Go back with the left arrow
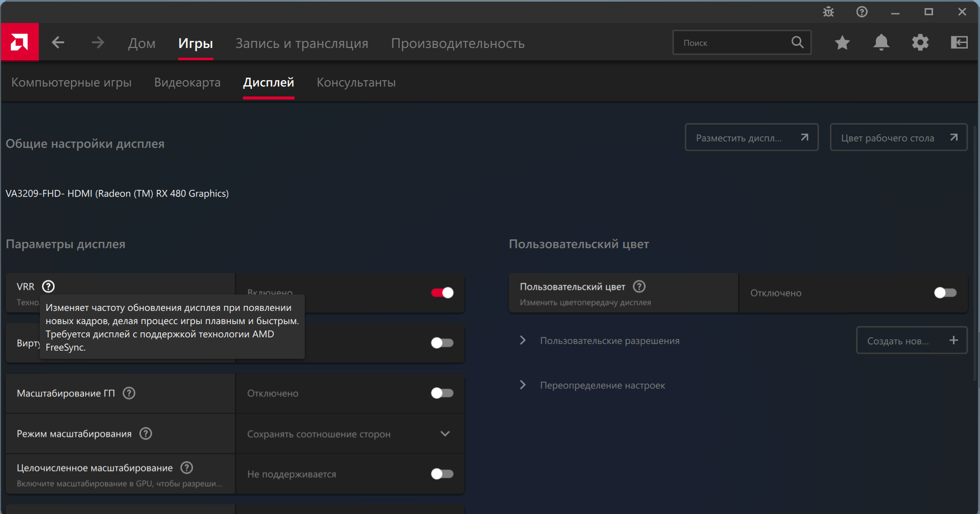This screenshot has height=514, width=980. [x=58, y=42]
